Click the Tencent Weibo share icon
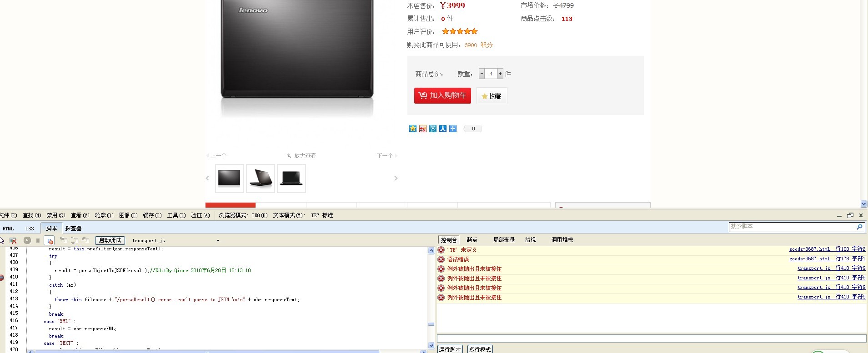The height and width of the screenshot is (353, 868). pos(433,129)
